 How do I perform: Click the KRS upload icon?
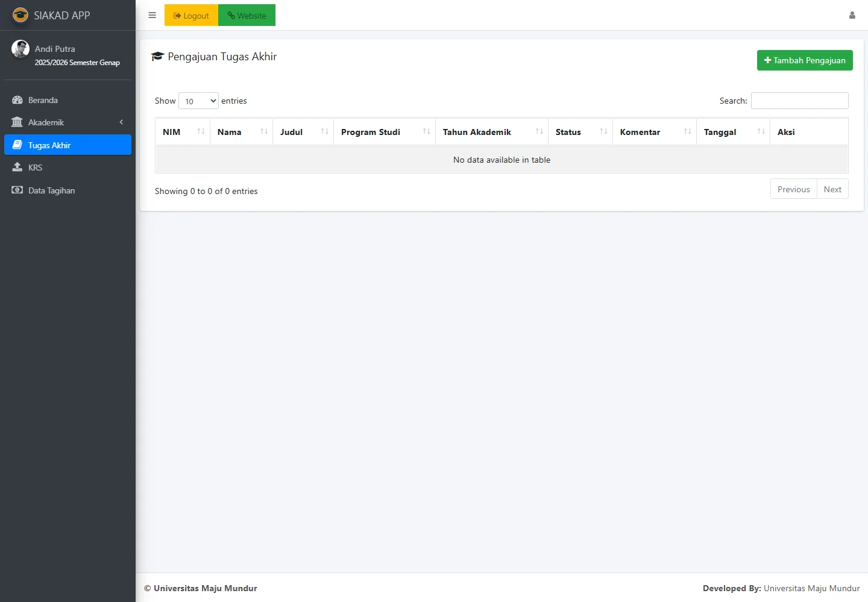[x=17, y=168]
